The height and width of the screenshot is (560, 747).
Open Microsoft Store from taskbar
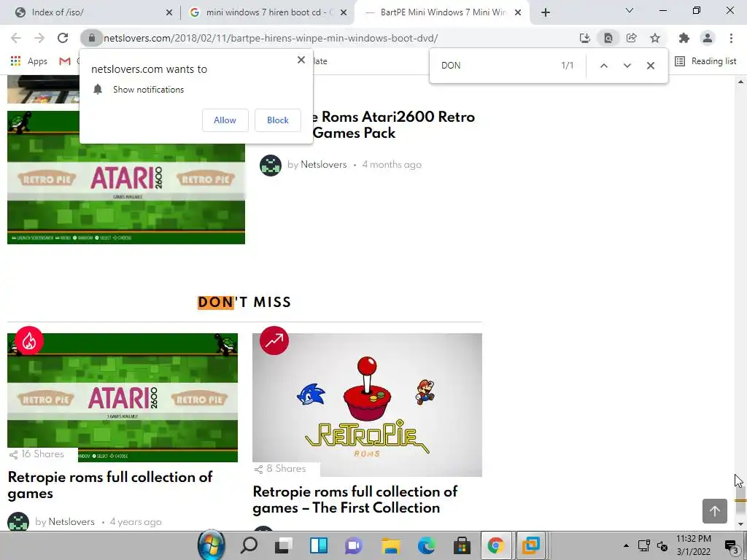pos(462,545)
